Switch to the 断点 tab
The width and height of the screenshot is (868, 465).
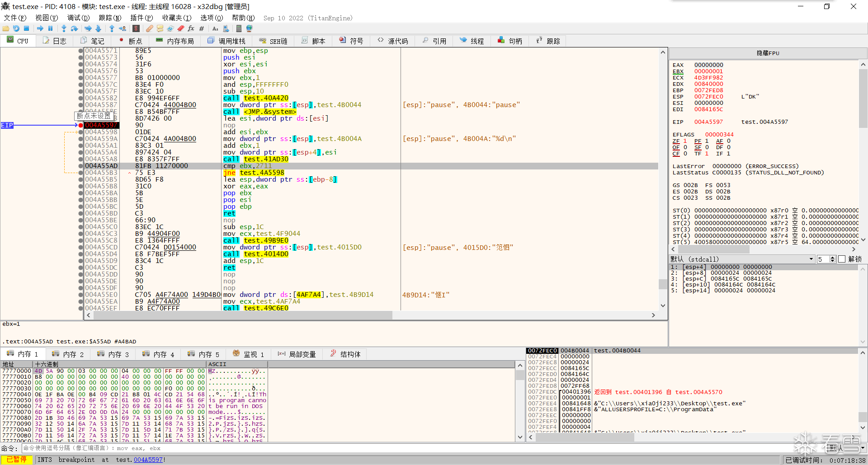(130, 41)
